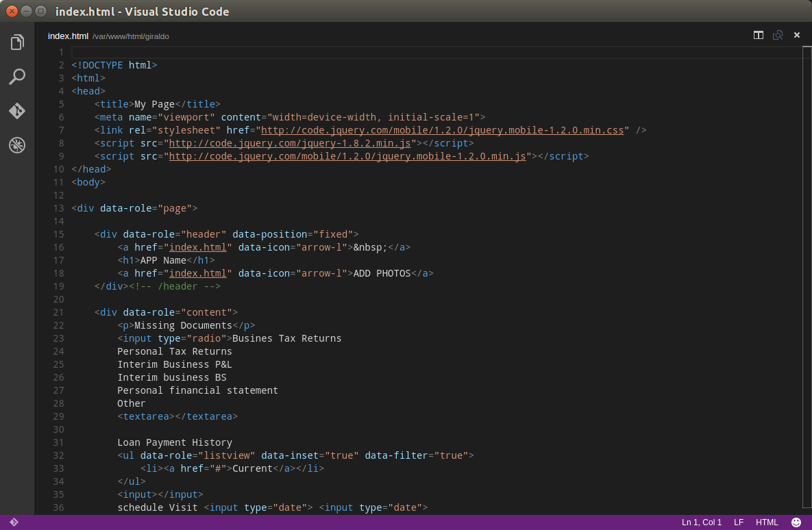Click line number 13 in gutter
The image size is (812, 530).
coord(58,208)
